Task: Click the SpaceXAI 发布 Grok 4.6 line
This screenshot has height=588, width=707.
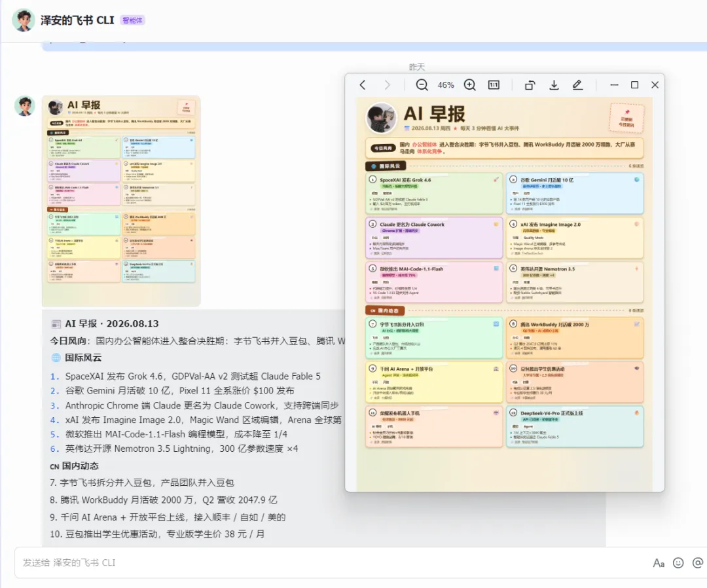Action: coord(193,376)
